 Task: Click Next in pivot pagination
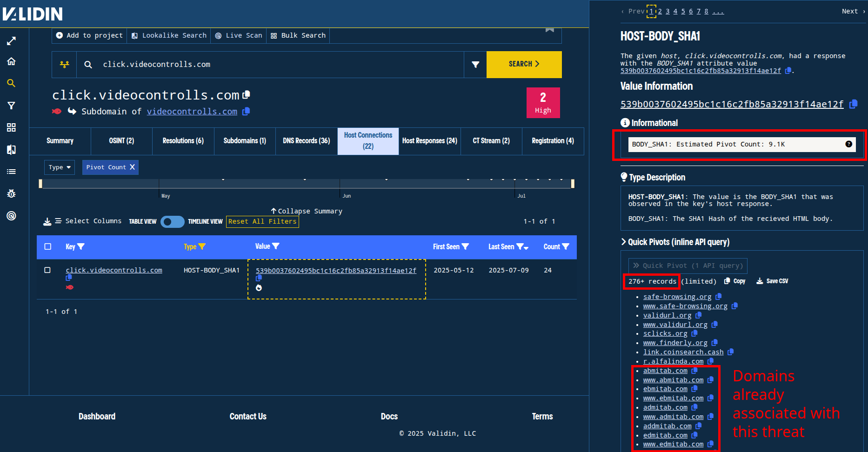coord(853,11)
